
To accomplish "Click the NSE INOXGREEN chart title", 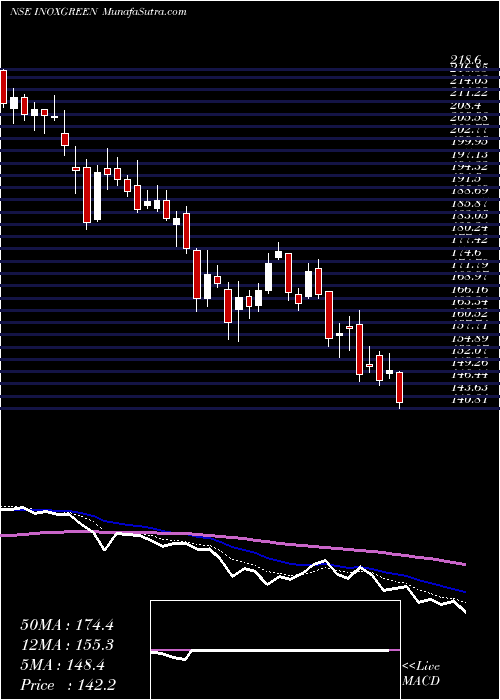I will click(x=54, y=12).
